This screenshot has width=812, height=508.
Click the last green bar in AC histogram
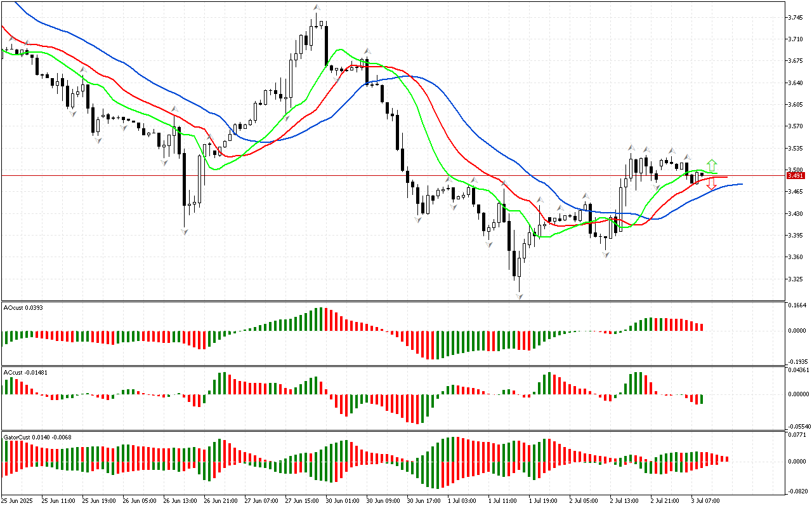point(702,399)
